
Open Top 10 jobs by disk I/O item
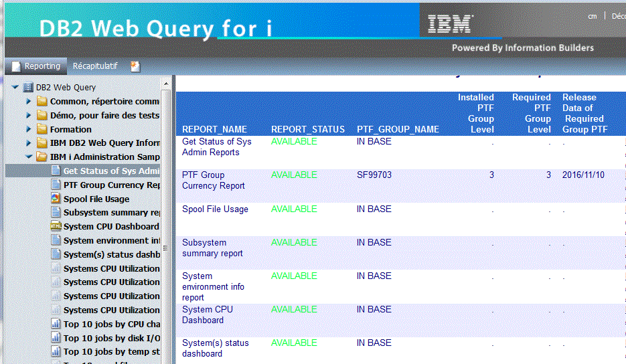click(112, 338)
